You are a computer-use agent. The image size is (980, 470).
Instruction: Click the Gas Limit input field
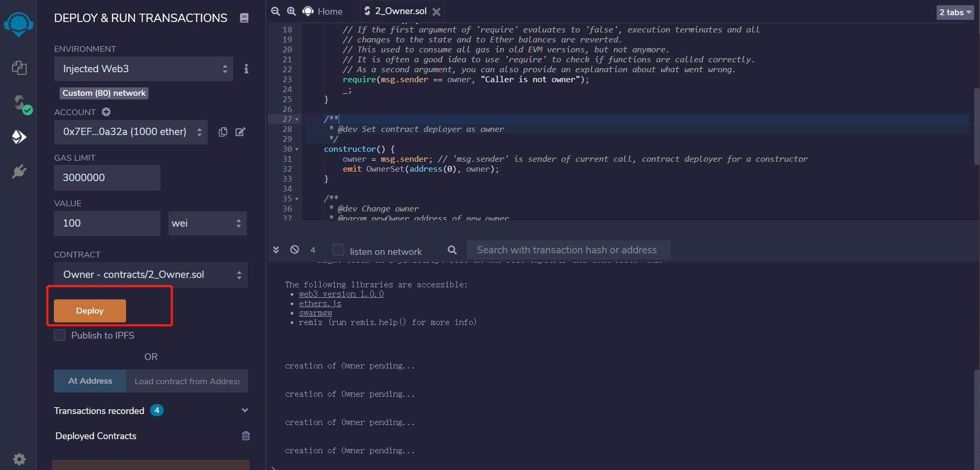tap(107, 177)
